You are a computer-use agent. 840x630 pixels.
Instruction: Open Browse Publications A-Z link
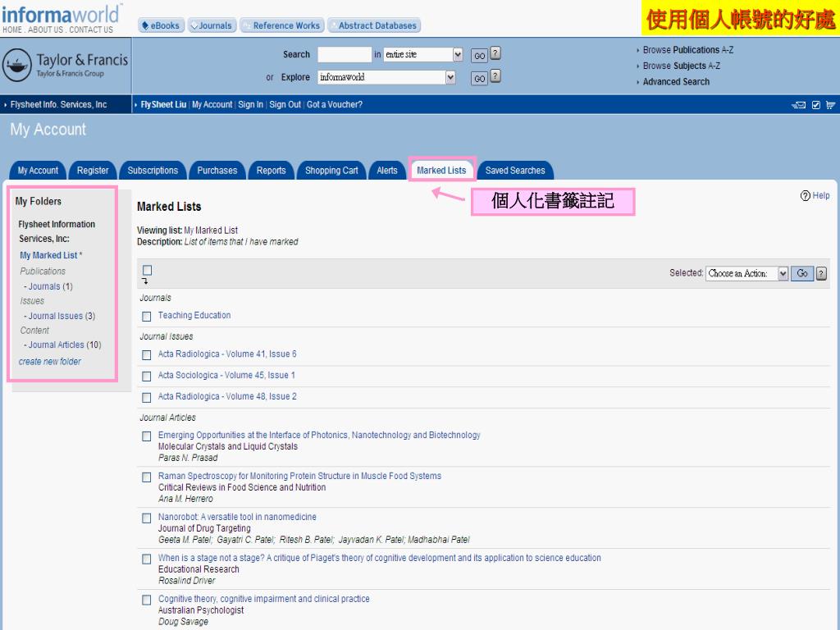coord(688,50)
